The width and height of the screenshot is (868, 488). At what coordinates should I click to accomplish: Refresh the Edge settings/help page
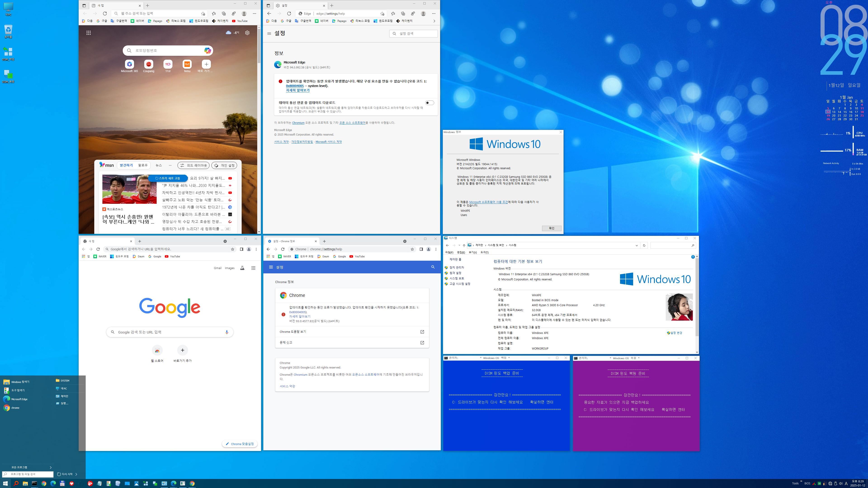pyautogui.click(x=289, y=14)
